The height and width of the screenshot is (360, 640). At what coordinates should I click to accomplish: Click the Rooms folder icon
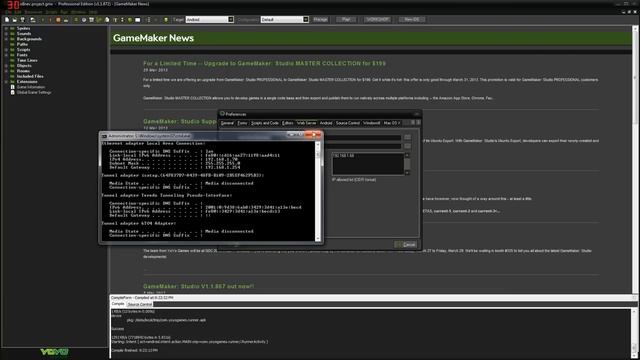pyautogui.click(x=12, y=71)
